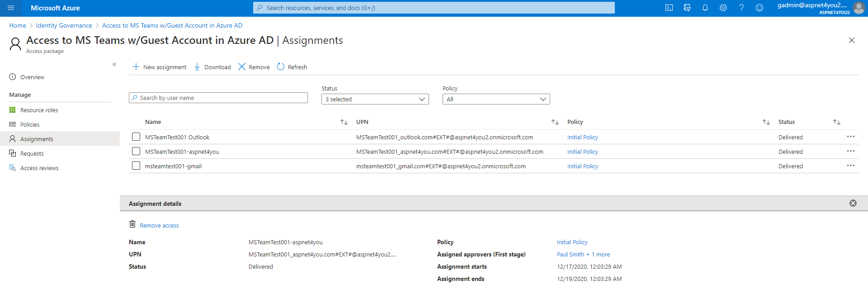Sort by UPN column arrows

(555, 122)
